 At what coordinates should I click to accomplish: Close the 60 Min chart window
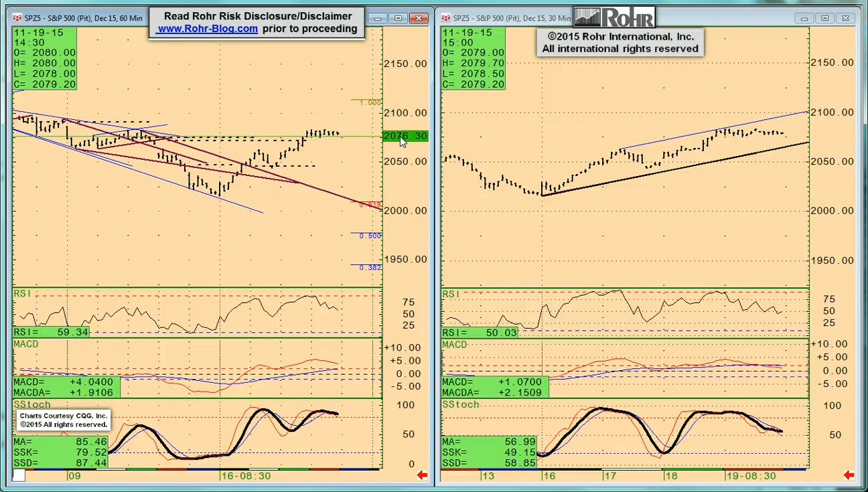420,18
